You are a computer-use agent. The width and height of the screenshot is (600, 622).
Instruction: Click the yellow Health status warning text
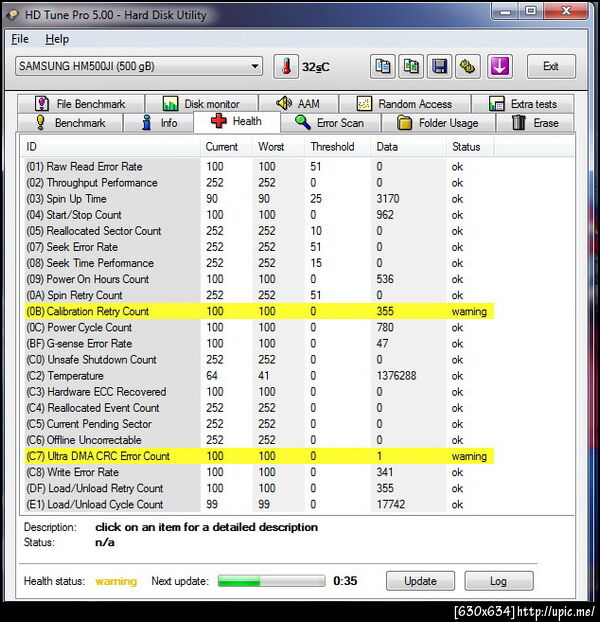pos(116,581)
